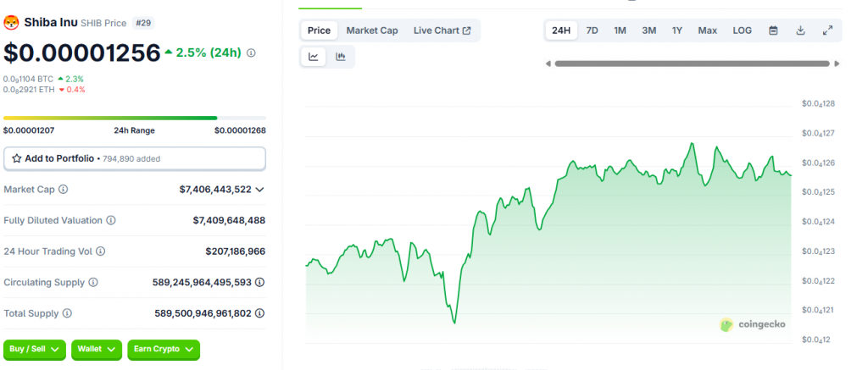Open the calendar date range picker
Image resolution: width=868 pixels, height=370 pixels.
773,30
